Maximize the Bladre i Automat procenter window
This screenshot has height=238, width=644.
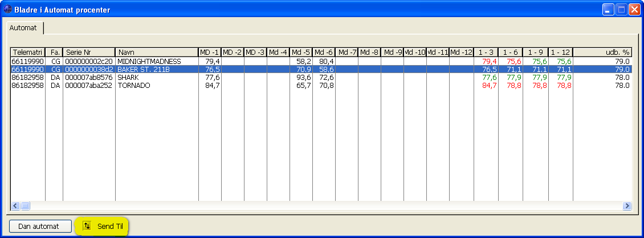click(x=621, y=10)
